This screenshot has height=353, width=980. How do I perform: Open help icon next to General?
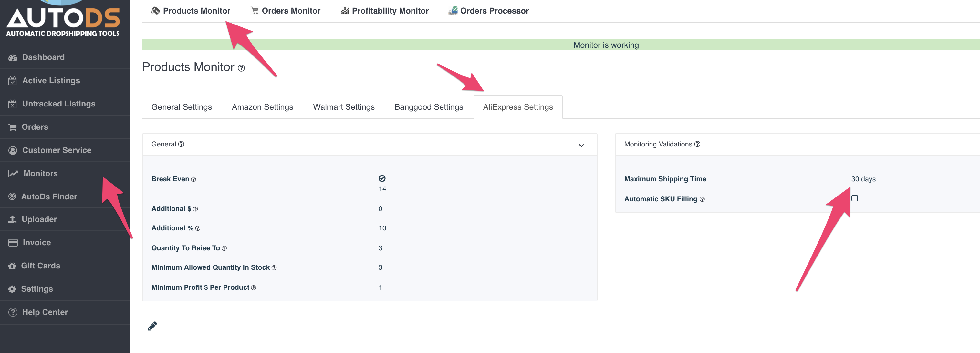181,144
